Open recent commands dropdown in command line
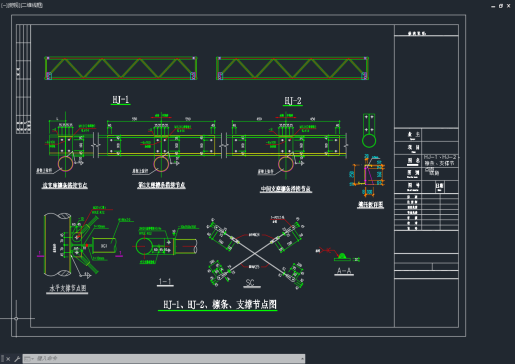 tap(28, 359)
